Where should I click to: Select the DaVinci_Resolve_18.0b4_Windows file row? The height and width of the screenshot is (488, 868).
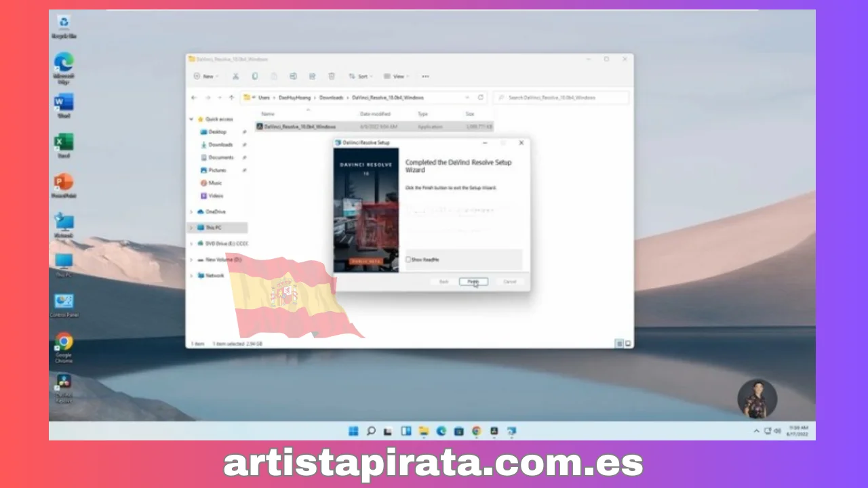tap(374, 126)
